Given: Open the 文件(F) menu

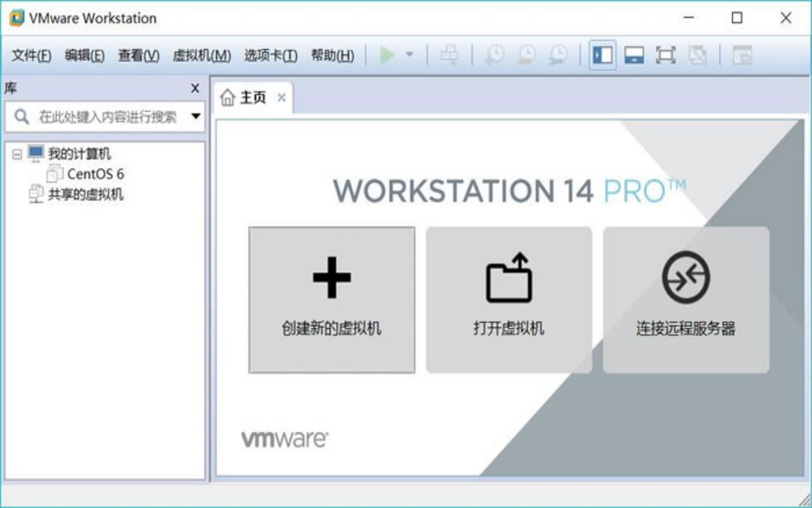Looking at the screenshot, I should [32, 55].
